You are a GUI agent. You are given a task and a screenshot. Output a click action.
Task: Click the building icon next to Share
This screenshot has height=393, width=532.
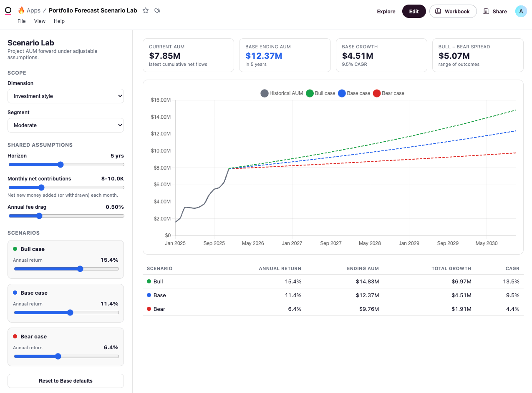point(486,12)
